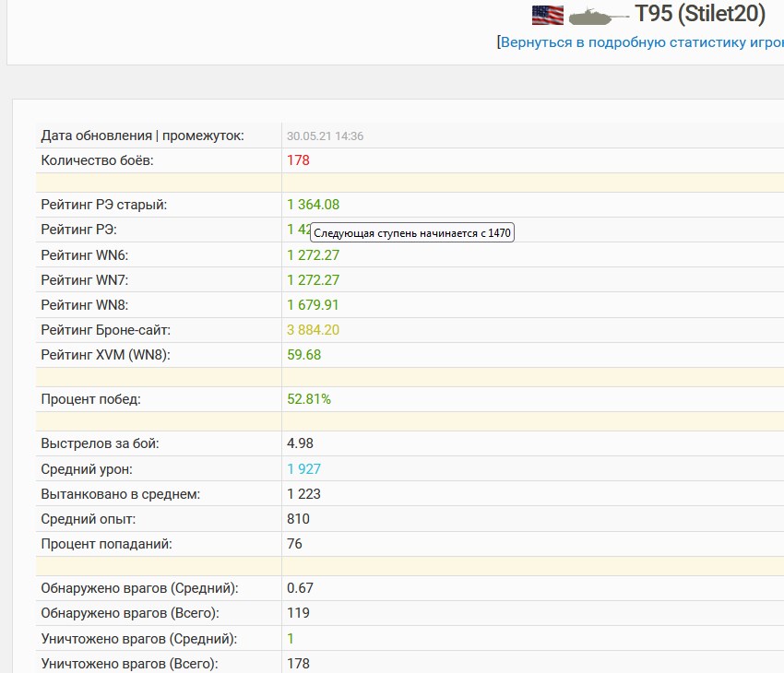Click the old RE rating value 1 364.08
Screen dimensions: 784x673
[x=313, y=205]
